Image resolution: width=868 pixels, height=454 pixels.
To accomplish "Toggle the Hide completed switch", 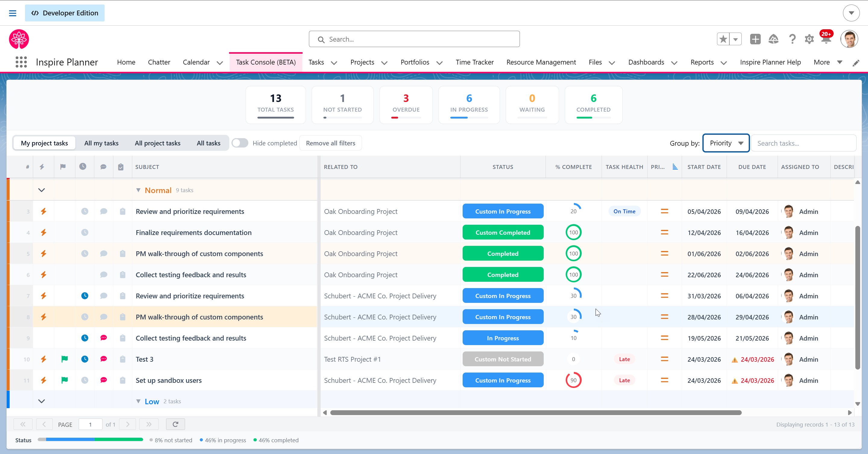I will (240, 143).
